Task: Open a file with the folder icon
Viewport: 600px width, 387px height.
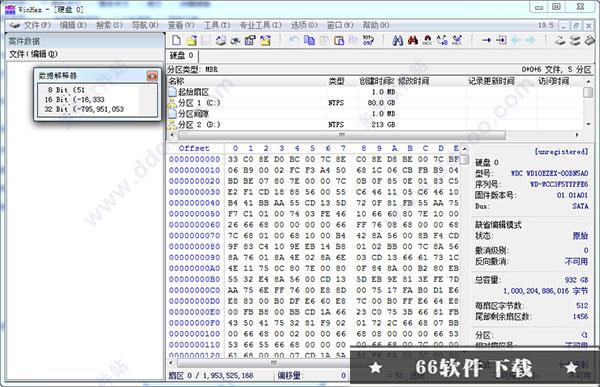Action: [x=191, y=40]
